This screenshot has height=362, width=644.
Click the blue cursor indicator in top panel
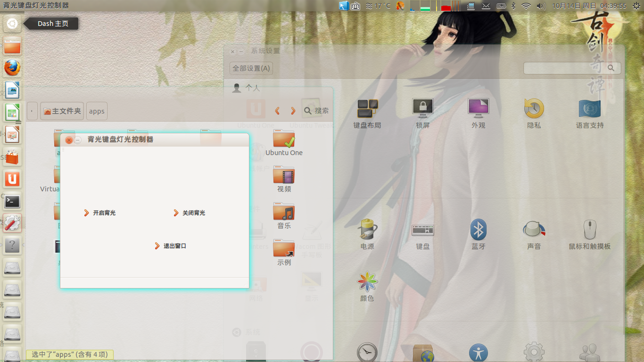click(344, 6)
